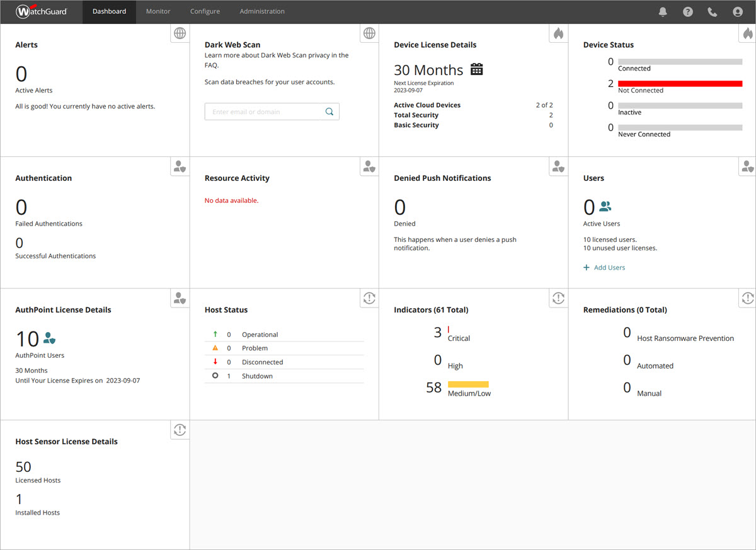Click the search magnifier in Dark Web Scan

329,111
